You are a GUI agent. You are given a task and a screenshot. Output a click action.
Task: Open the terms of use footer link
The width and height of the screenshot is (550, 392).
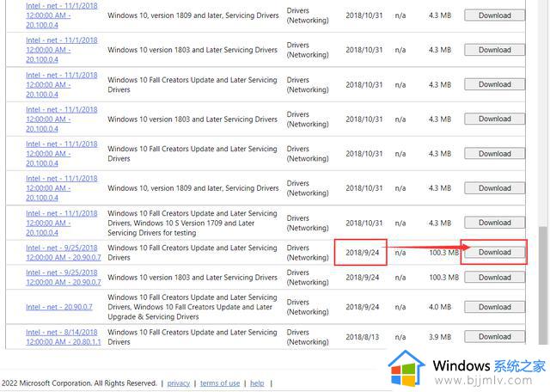[220, 383]
